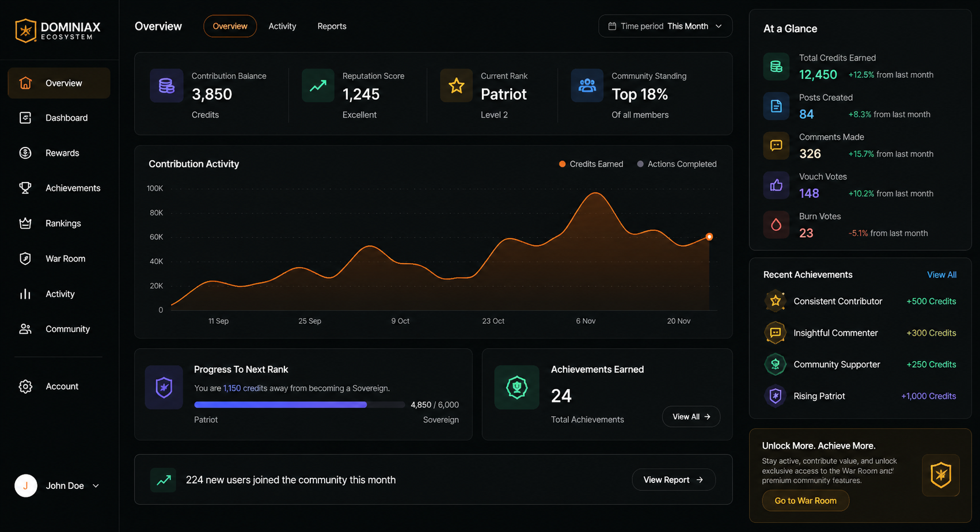Image resolution: width=980 pixels, height=532 pixels.
Task: Click the calendar icon beside Time period
Action: point(612,26)
